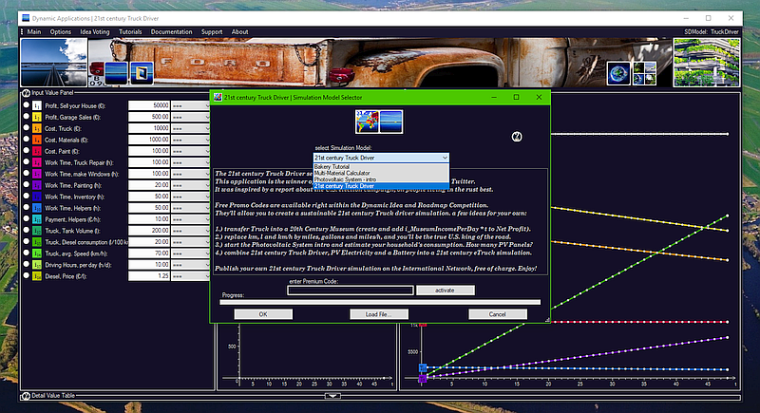The image size is (760, 413).
Task: Click the yellow door icon in banner
Action: (x=141, y=73)
